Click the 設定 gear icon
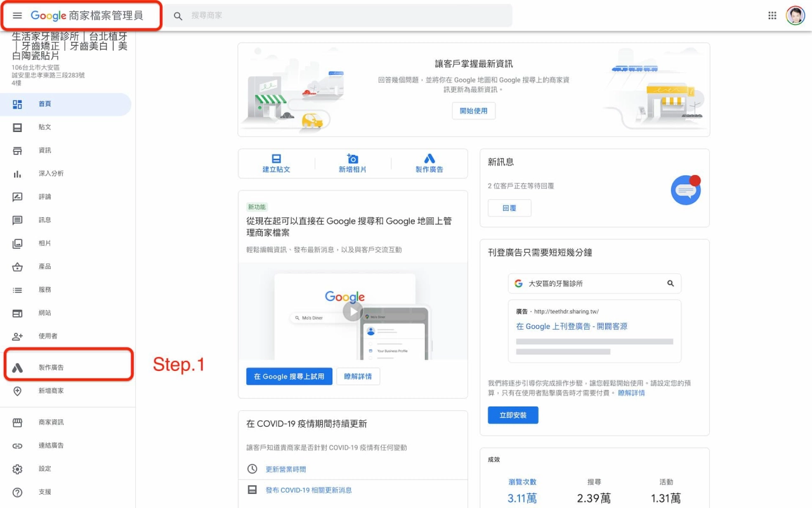 pos(18,469)
